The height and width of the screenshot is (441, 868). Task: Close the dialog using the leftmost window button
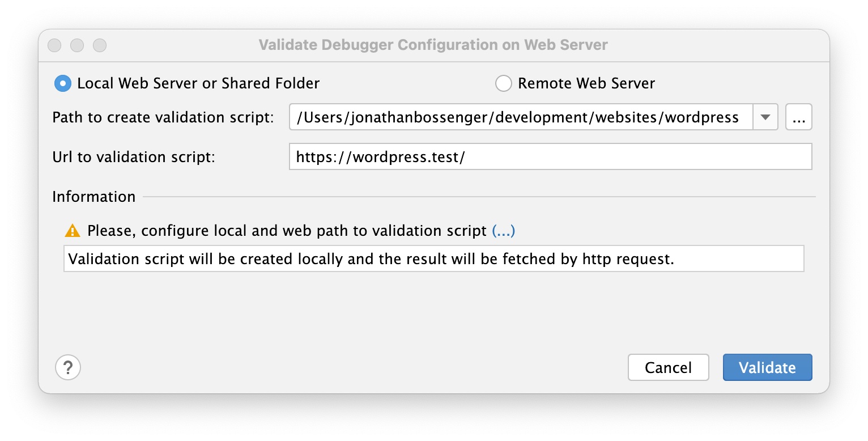(54, 45)
